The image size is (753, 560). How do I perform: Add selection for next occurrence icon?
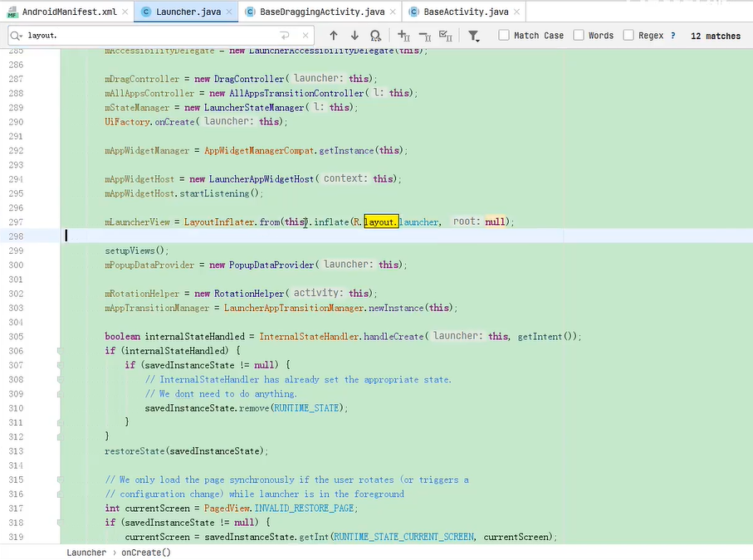tap(403, 36)
